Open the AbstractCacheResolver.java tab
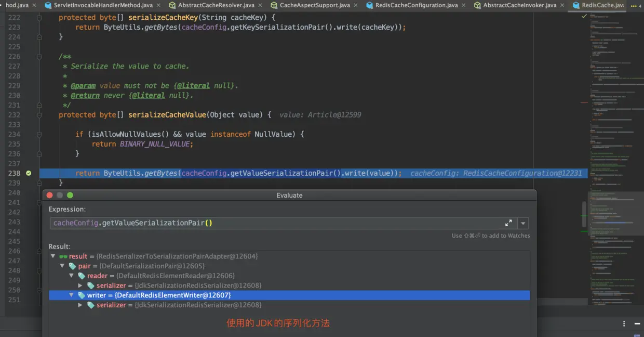644x337 pixels. point(216,5)
